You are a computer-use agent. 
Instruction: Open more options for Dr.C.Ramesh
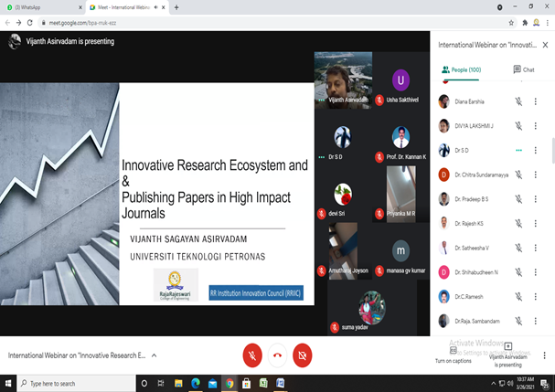coord(535,297)
